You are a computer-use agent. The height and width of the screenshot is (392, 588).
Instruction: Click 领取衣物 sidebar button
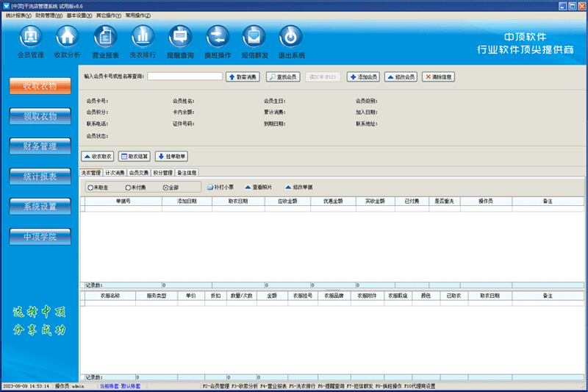(x=40, y=116)
